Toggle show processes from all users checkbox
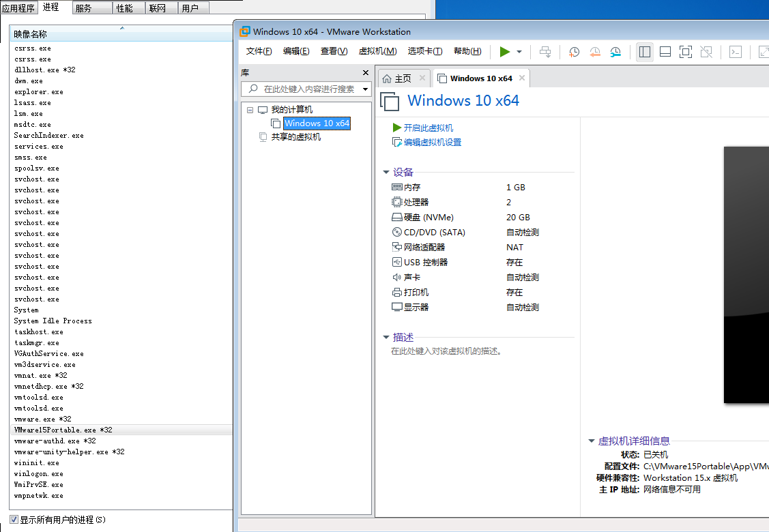Screen dimensions: 769x532 (14, 520)
